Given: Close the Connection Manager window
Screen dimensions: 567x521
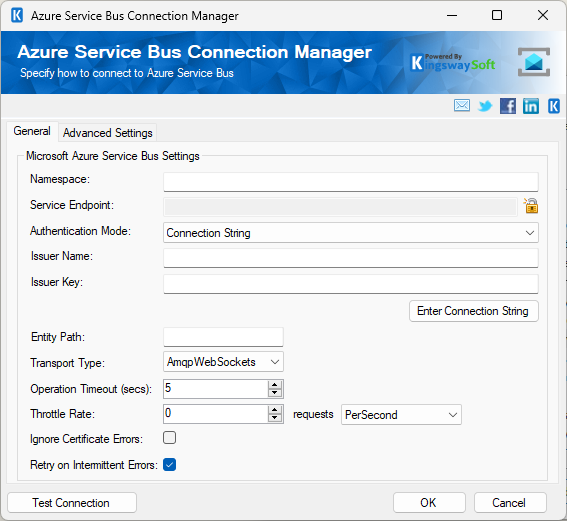Looking at the screenshot, I should pyautogui.click(x=543, y=15).
